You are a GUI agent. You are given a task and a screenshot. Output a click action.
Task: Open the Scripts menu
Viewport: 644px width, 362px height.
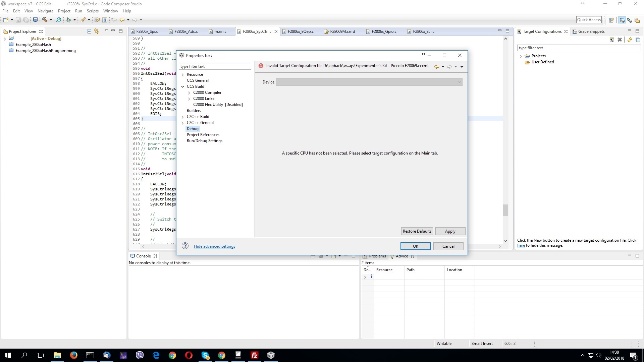(x=93, y=11)
